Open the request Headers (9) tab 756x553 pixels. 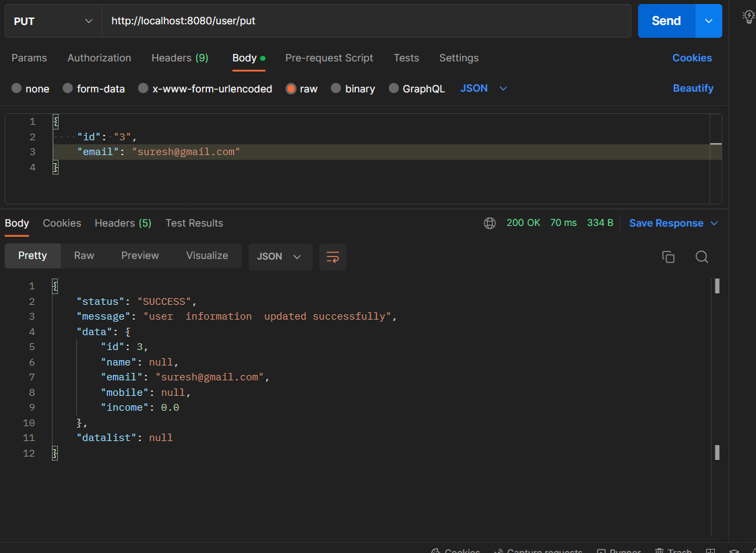click(x=180, y=58)
